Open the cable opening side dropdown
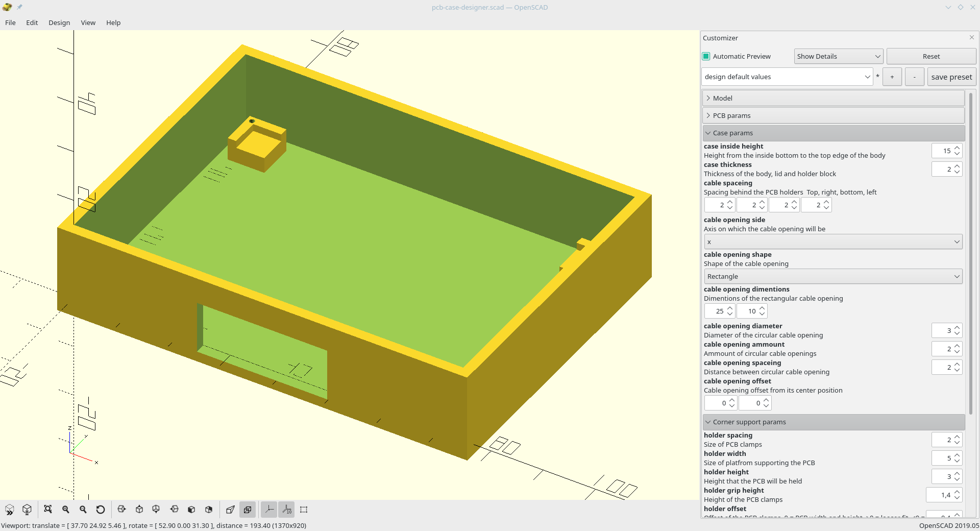This screenshot has height=531, width=980. pos(833,242)
